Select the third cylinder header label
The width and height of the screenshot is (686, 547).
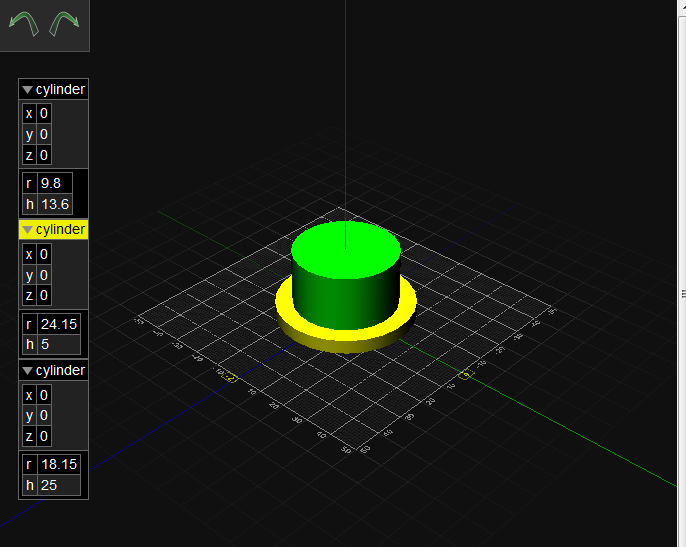(60, 370)
